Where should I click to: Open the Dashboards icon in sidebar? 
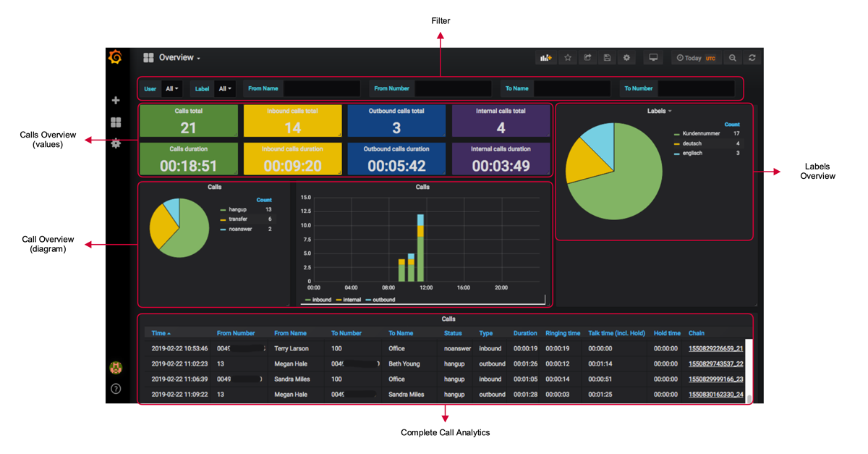pyautogui.click(x=116, y=122)
